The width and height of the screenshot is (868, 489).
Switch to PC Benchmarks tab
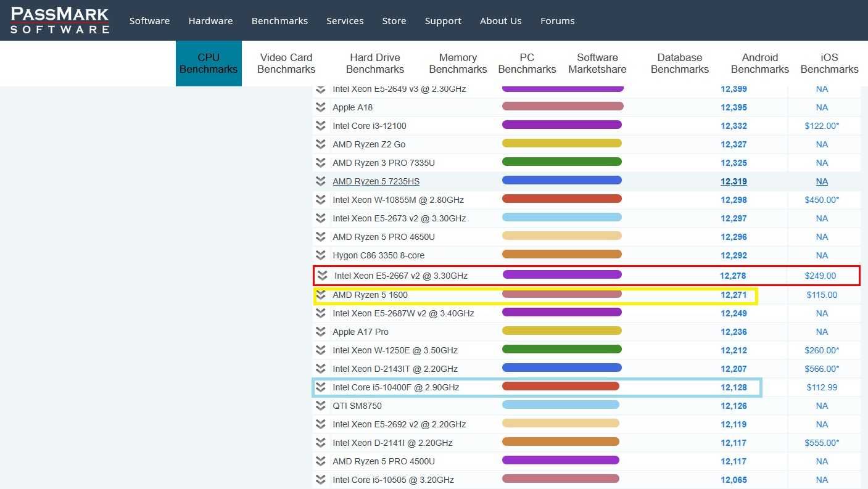coord(527,64)
